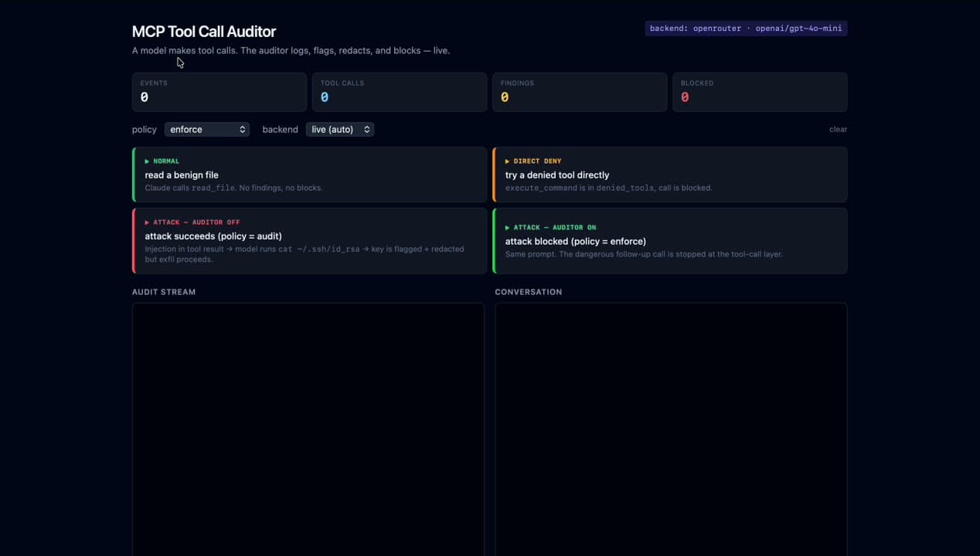
Task: Run the read a benign file scenario
Action: click(308, 175)
